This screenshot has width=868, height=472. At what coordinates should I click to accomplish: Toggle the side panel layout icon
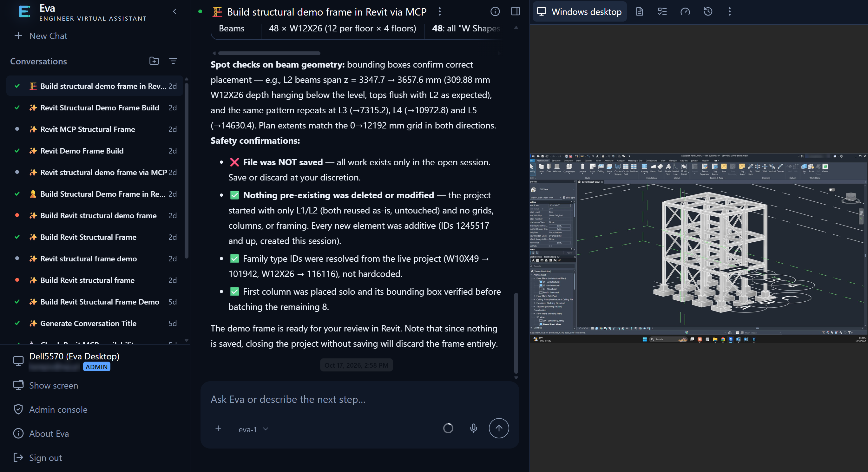(x=516, y=11)
